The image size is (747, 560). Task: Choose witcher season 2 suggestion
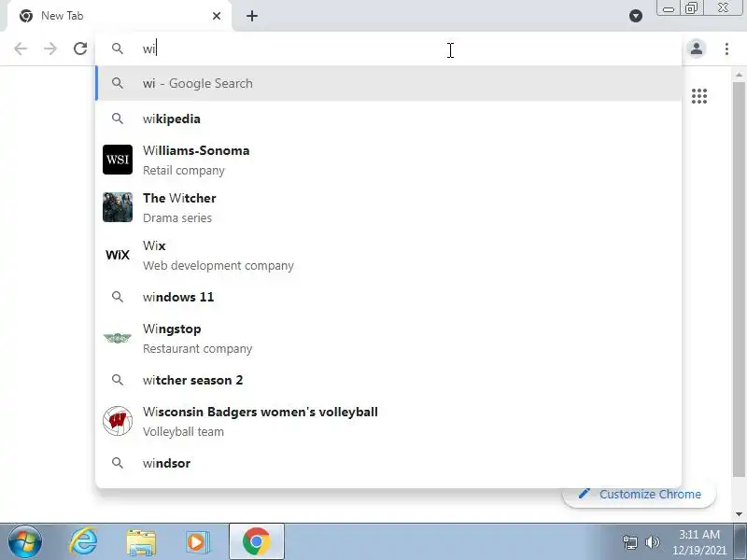coord(388,380)
